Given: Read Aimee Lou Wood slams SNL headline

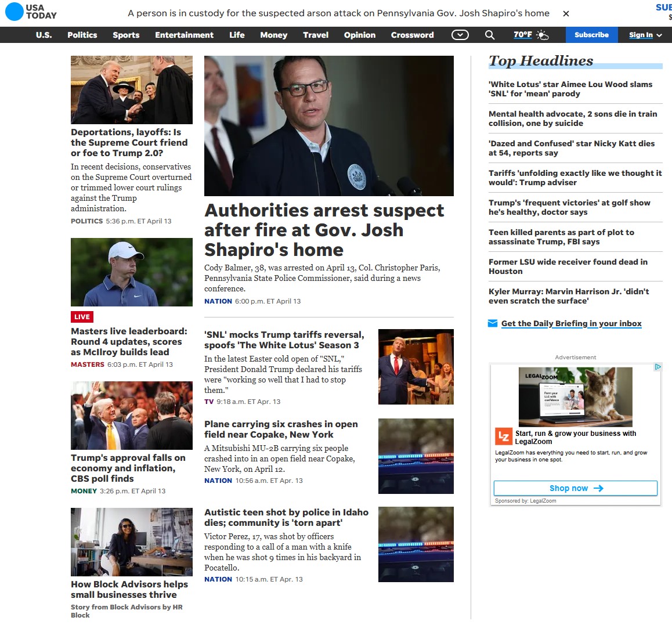Looking at the screenshot, I should pyautogui.click(x=570, y=89).
